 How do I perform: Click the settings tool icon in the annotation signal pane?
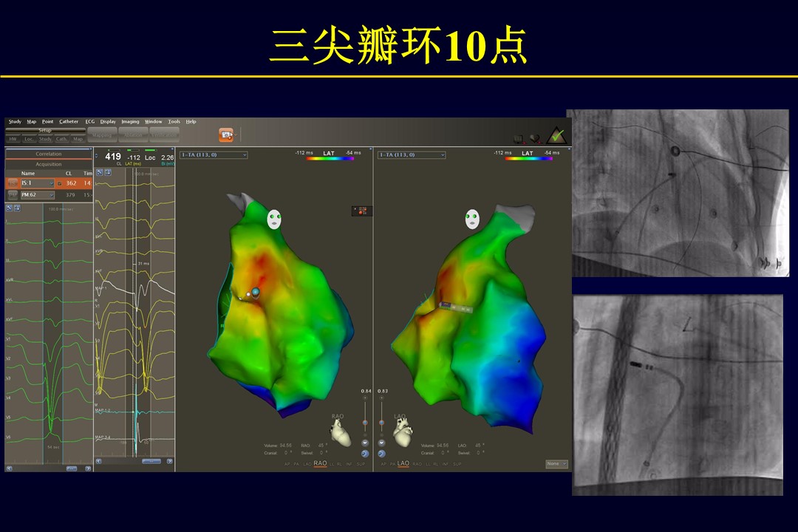100,173
